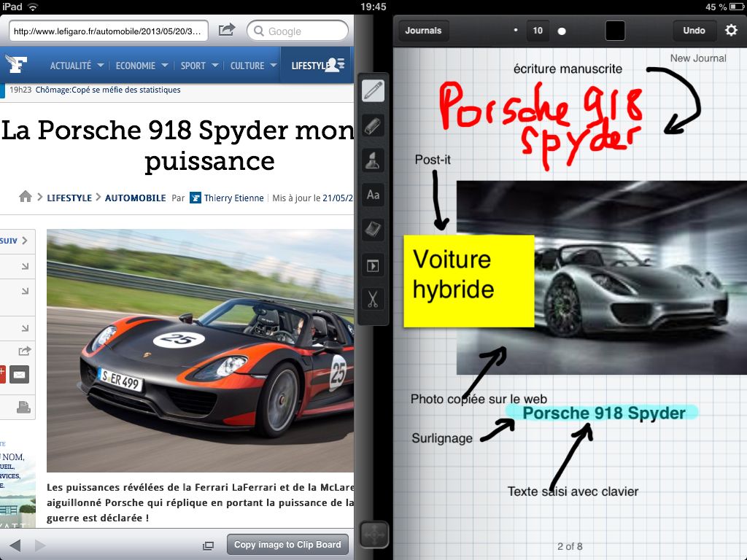Open the Chômage news ticker headline
Screen dimensions: 747x560
point(108,90)
